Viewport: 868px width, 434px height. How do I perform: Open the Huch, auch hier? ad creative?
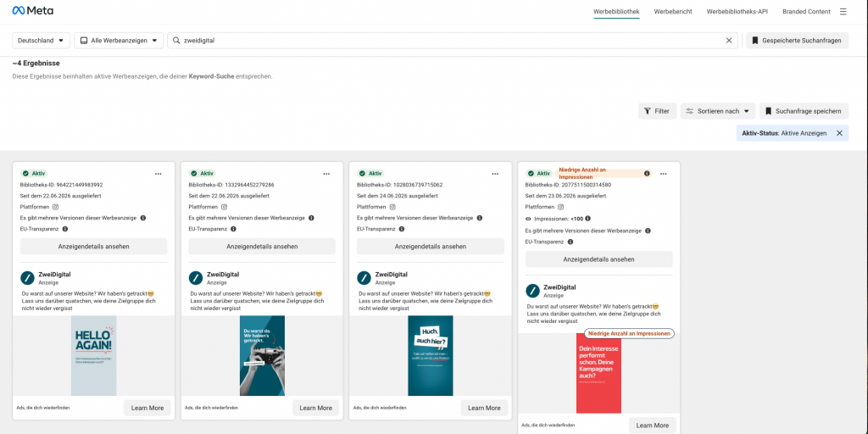point(430,356)
